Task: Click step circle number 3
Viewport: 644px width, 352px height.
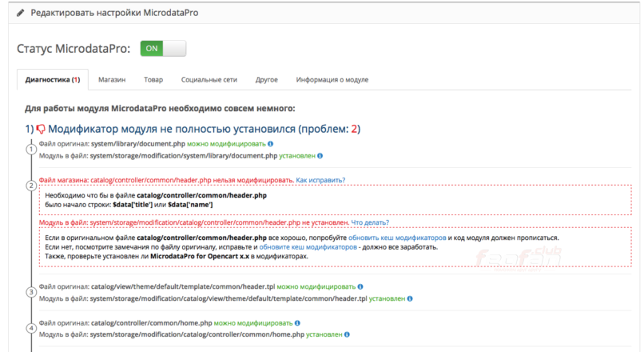Action: 31,292
